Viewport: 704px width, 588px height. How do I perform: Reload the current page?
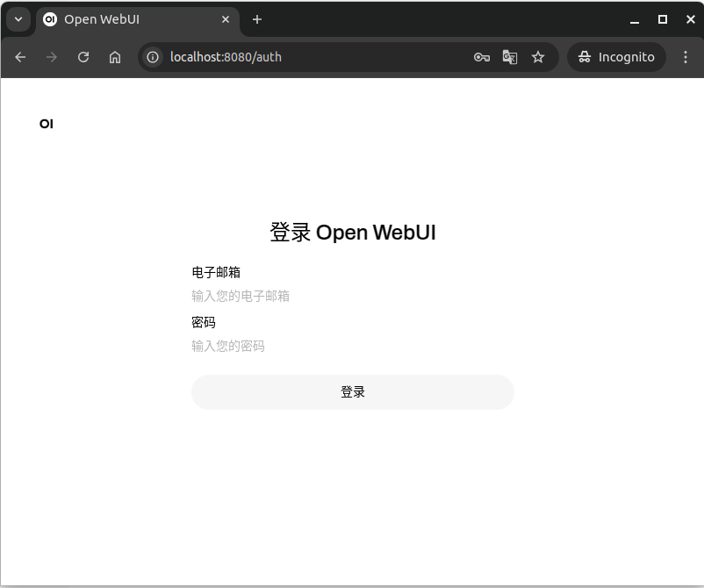coord(83,57)
